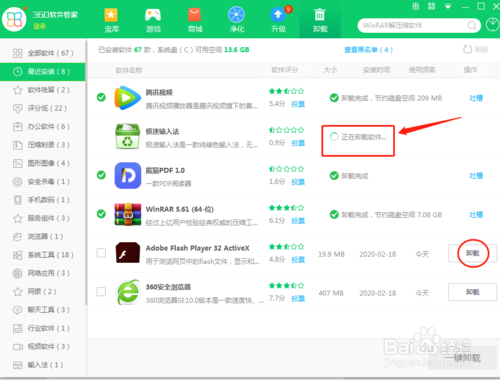Image resolution: width=500 pixels, height=380 pixels.
Task: Select 浏览器 (1) category
Action: click(43, 236)
